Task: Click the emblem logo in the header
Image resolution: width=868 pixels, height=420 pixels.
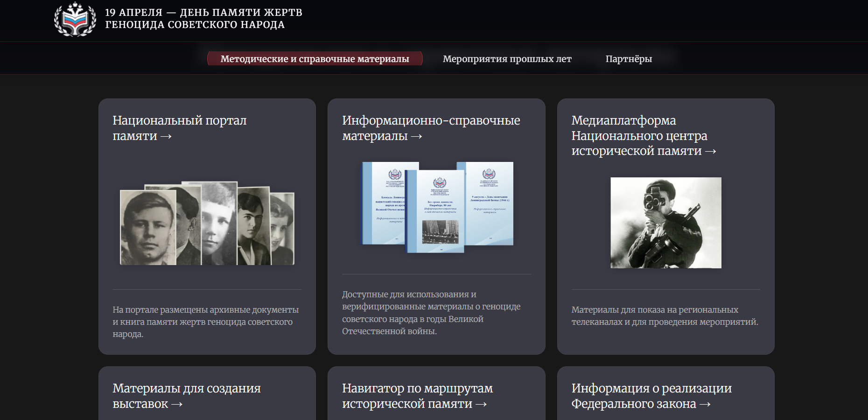Action: click(x=75, y=19)
